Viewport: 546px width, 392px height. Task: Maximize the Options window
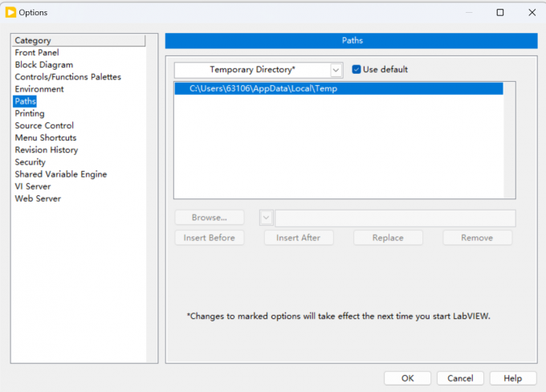(500, 13)
